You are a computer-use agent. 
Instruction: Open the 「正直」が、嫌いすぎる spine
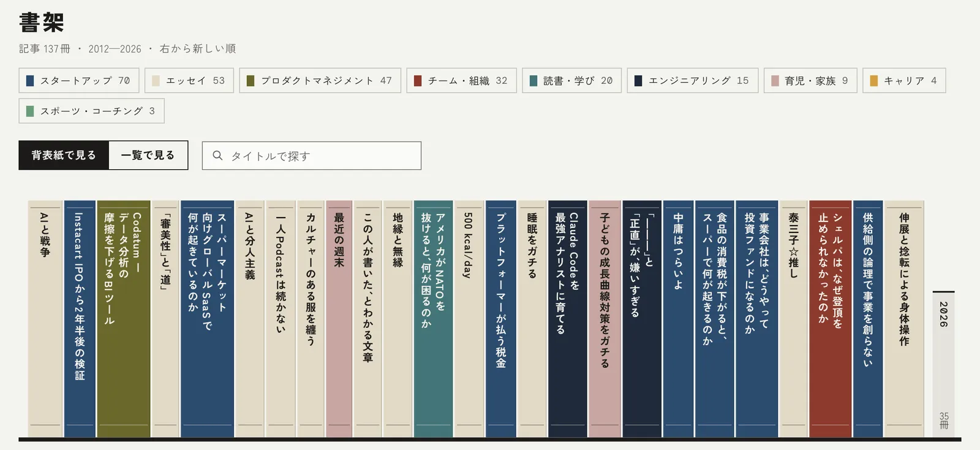642,319
